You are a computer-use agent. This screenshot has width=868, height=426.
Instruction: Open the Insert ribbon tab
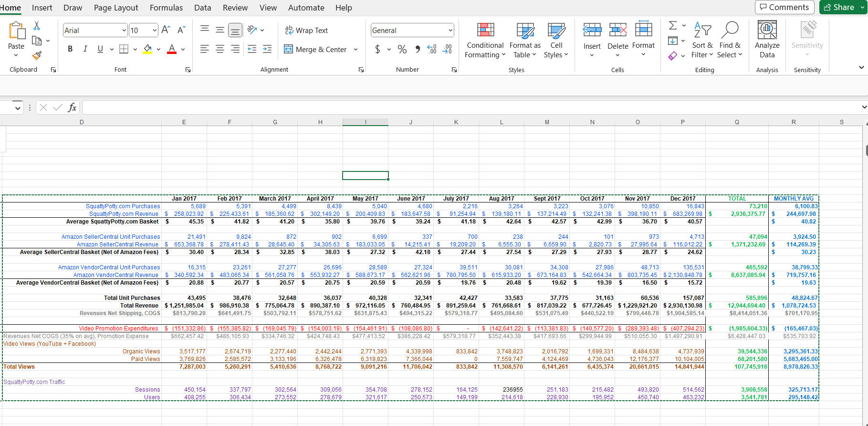(x=42, y=8)
